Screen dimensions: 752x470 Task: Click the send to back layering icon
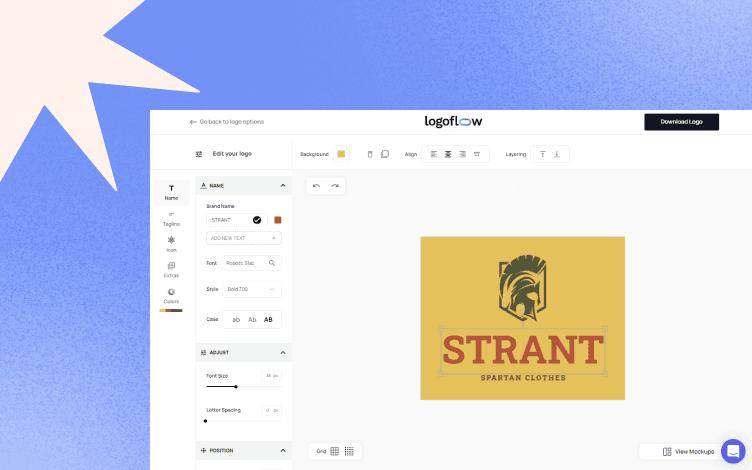pyautogui.click(x=557, y=154)
